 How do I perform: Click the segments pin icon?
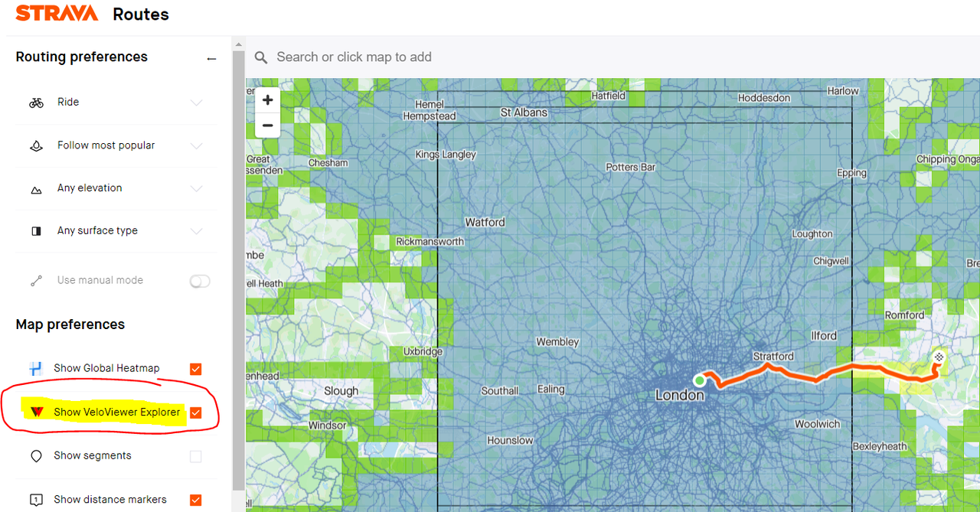click(36, 456)
